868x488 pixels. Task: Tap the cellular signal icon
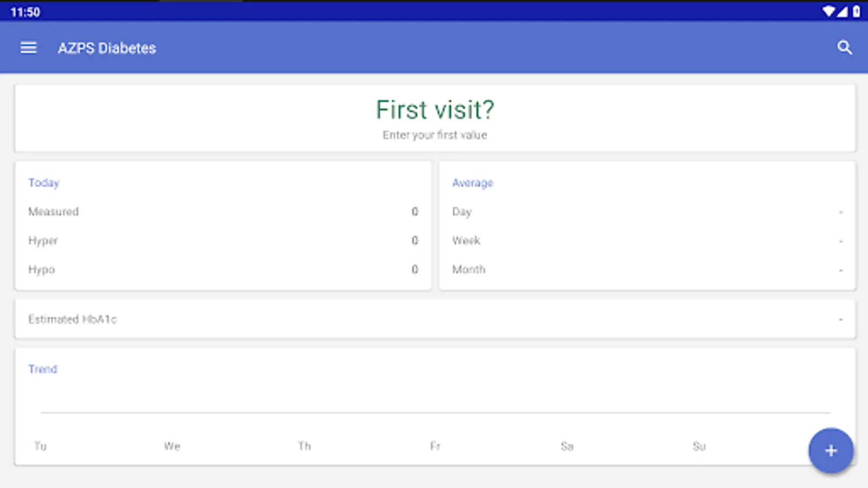click(x=843, y=11)
